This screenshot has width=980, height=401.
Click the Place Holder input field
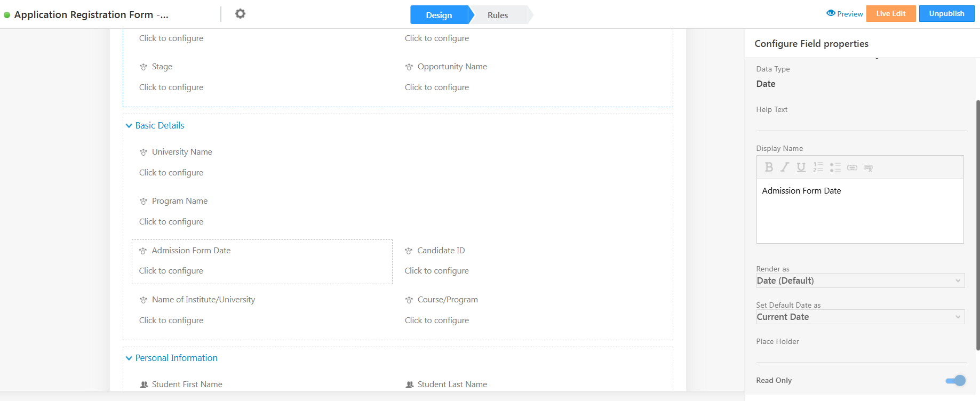tap(860, 356)
